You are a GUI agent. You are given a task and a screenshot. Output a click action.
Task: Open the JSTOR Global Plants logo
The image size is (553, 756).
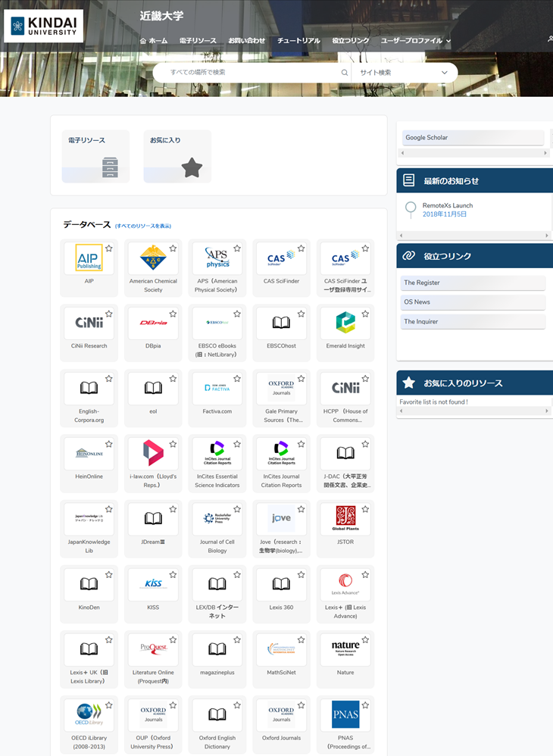point(345,518)
